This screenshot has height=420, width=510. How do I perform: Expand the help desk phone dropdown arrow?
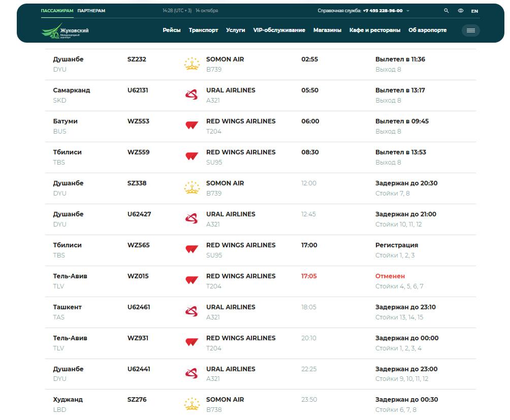[408, 11]
